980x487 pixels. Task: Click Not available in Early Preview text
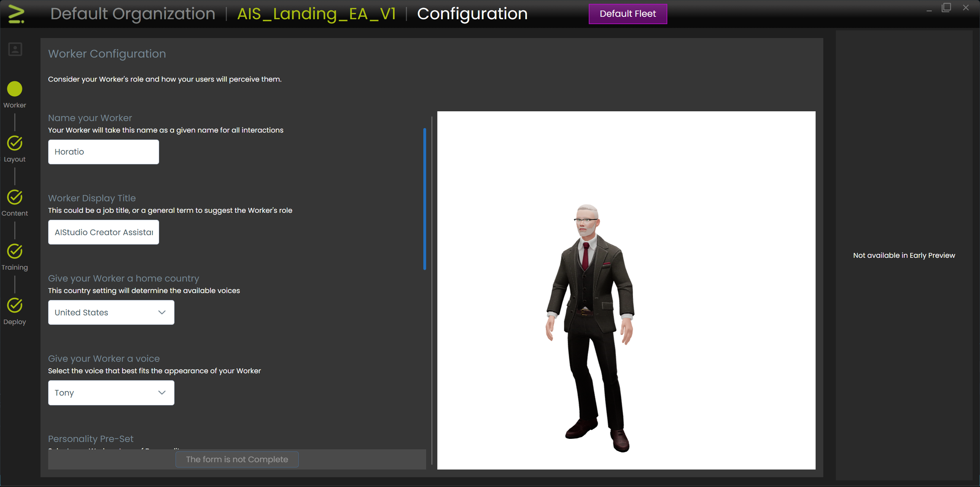(x=904, y=255)
